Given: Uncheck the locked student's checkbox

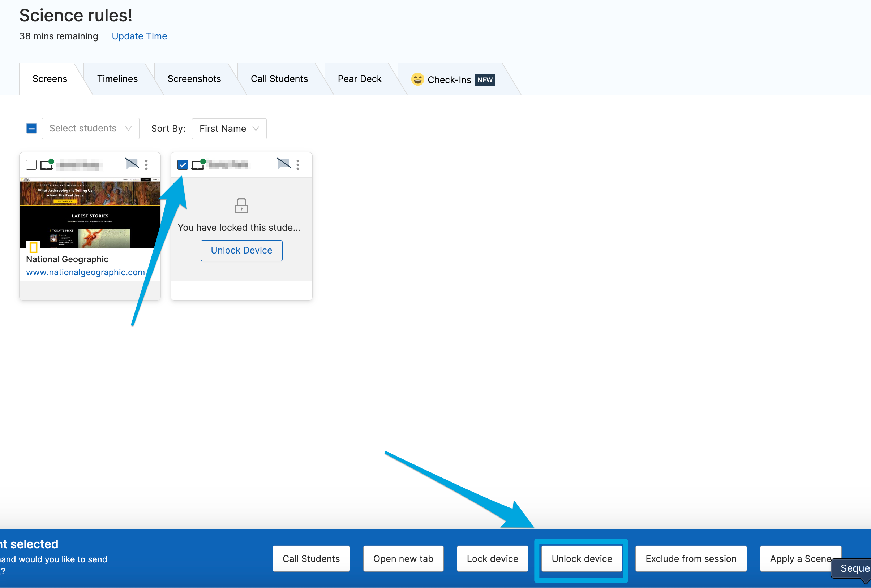Looking at the screenshot, I should click(183, 165).
